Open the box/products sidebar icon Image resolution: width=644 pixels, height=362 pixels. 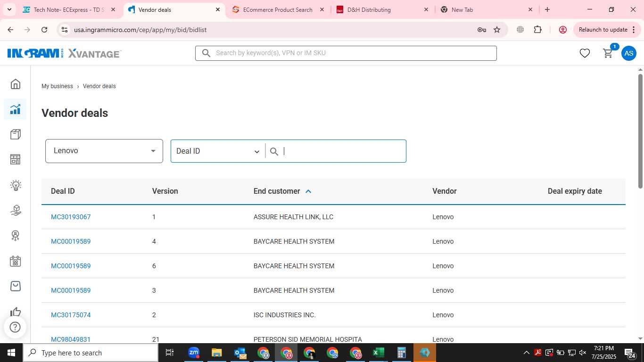click(16, 135)
